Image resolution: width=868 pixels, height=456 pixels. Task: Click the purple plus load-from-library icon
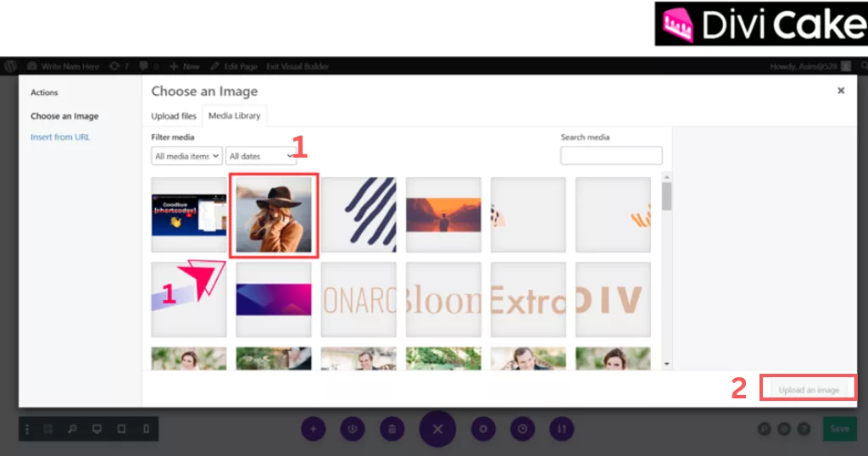click(x=314, y=429)
